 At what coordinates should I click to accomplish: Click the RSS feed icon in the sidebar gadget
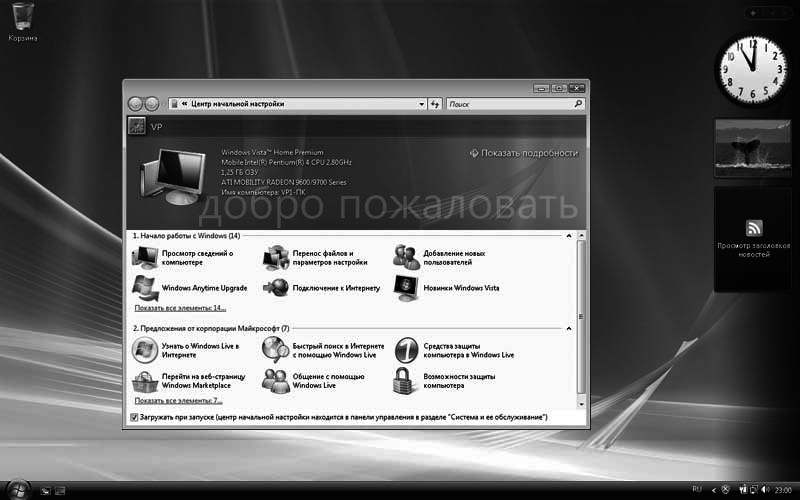[x=754, y=228]
